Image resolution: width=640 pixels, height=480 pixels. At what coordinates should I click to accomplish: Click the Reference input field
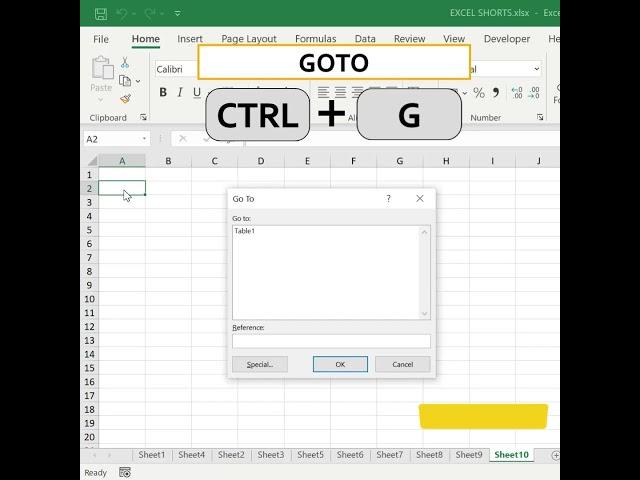coord(331,341)
